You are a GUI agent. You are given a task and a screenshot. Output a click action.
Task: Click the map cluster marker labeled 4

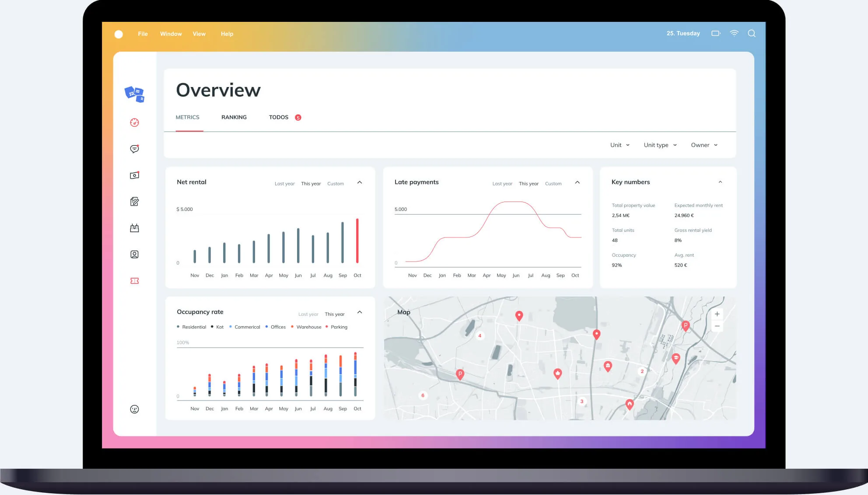tap(479, 336)
